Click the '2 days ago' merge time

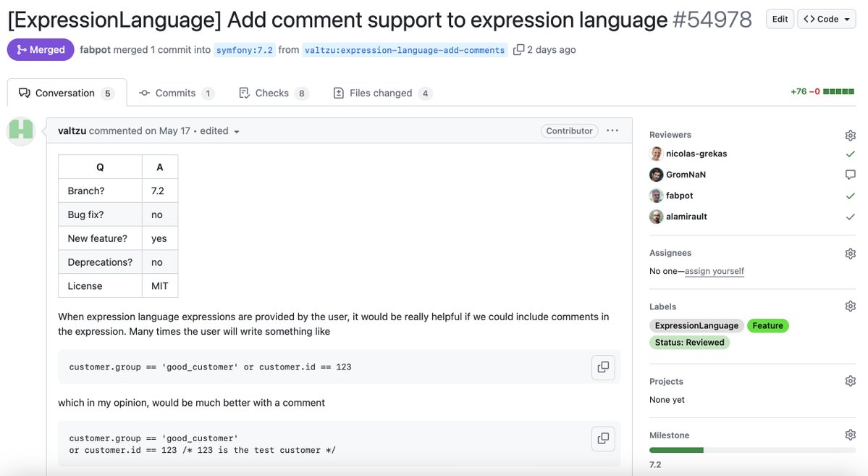coord(552,50)
